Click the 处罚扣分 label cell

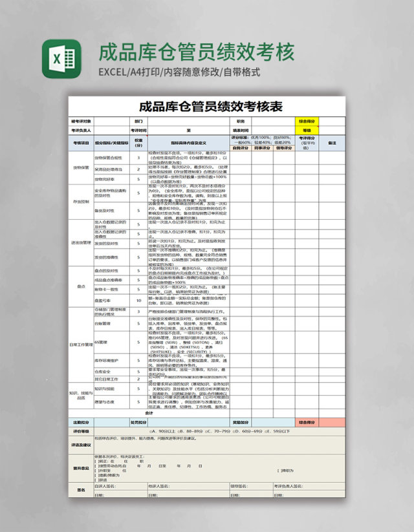138,422
